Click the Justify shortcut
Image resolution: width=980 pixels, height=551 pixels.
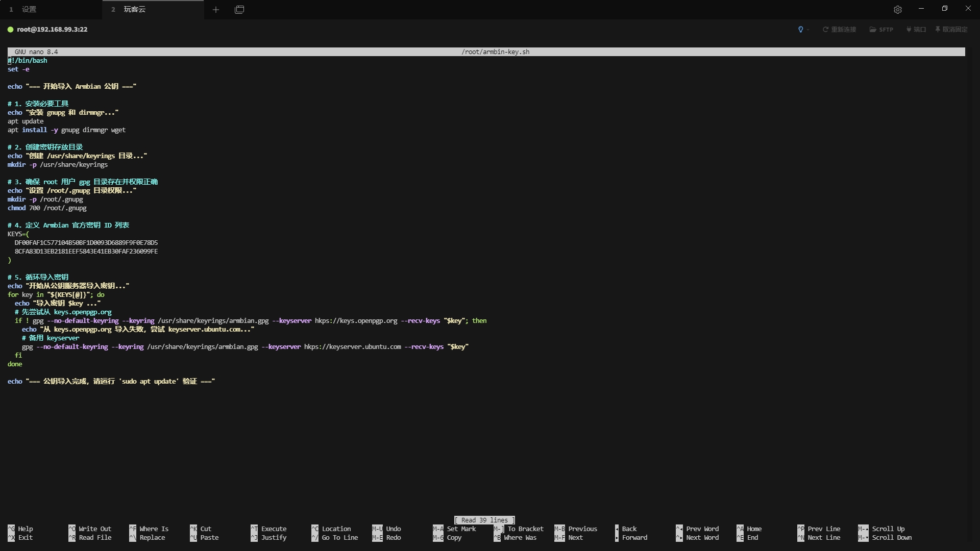point(268,538)
